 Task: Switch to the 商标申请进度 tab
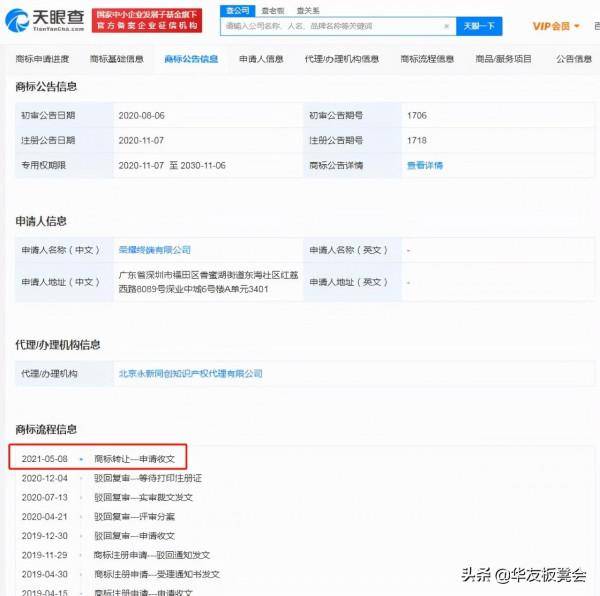pos(42,59)
